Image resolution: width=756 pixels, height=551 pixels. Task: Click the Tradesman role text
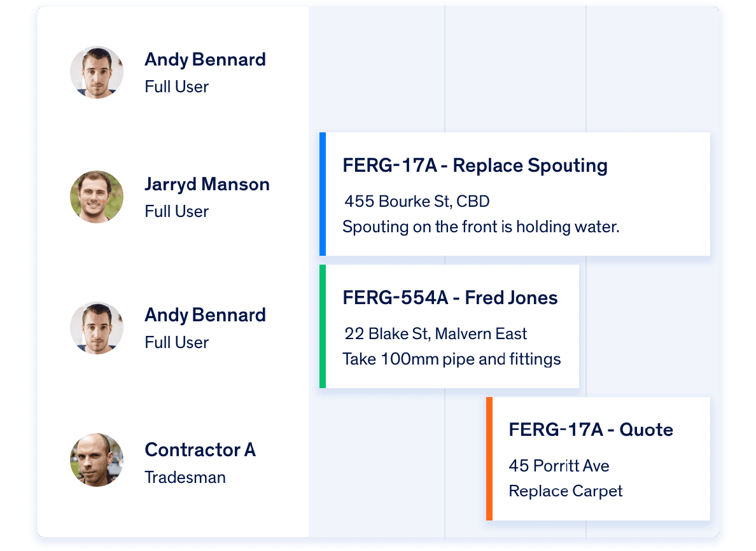[x=185, y=477]
